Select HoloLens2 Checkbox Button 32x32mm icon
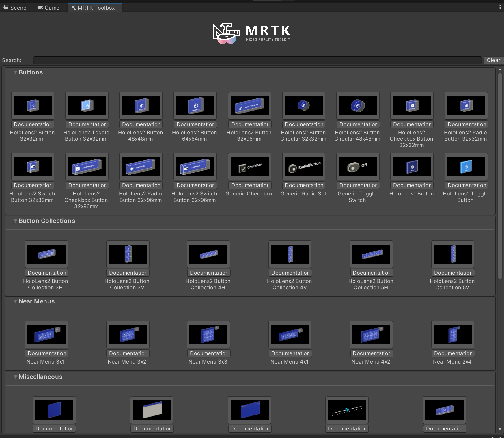 pos(412,106)
